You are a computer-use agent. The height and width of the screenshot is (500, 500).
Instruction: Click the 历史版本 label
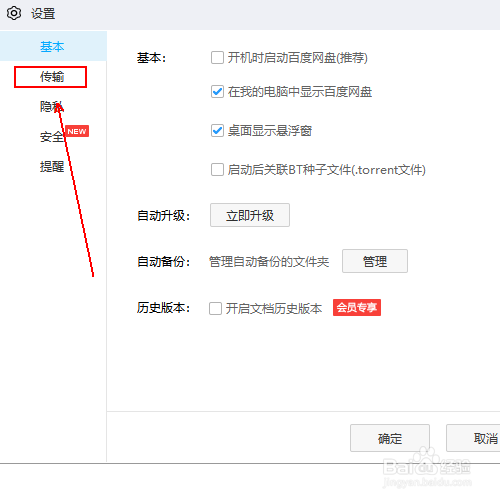[164, 308]
